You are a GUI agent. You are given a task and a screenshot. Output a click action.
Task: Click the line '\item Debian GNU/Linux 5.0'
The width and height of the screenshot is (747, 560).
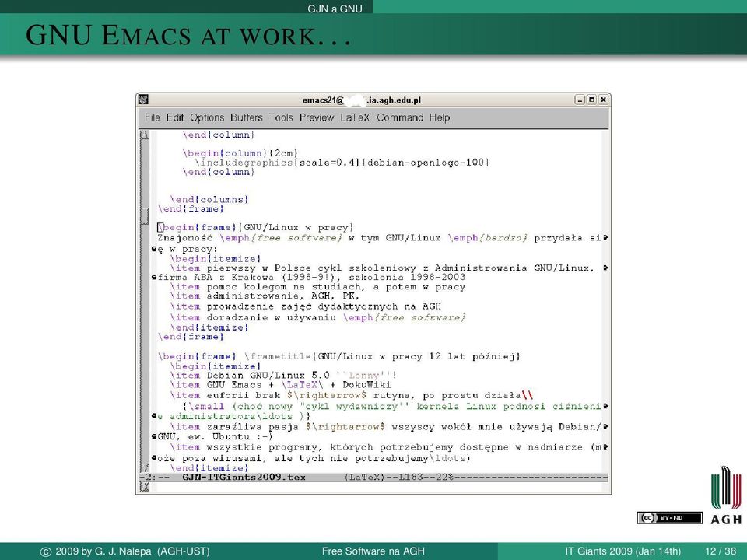283,375
